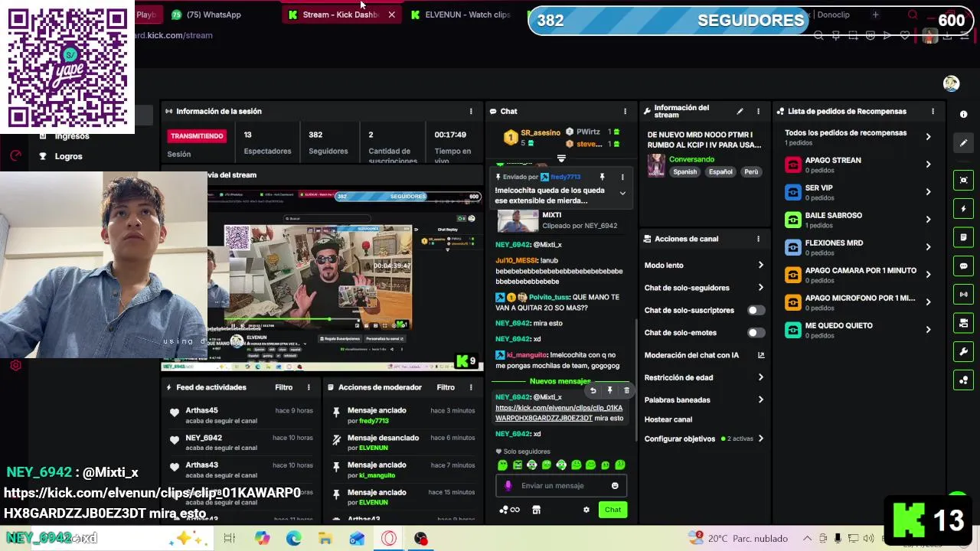
Task: Switch to the Donoclip browser tab
Action: (x=833, y=15)
